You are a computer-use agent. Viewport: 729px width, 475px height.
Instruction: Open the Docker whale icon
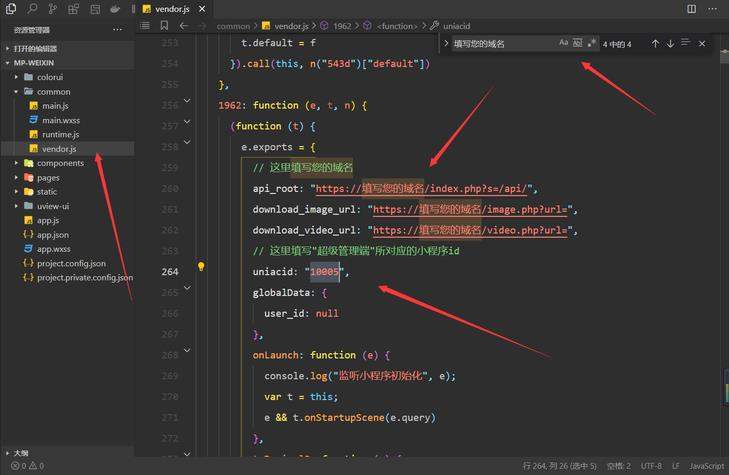(115, 9)
